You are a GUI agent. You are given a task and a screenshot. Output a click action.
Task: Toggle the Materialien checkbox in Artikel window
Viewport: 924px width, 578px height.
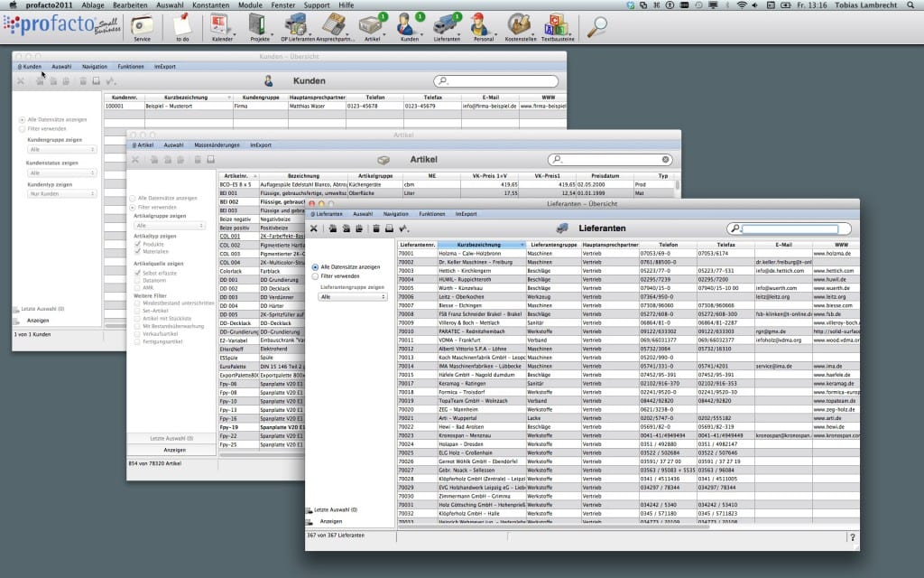click(x=137, y=251)
